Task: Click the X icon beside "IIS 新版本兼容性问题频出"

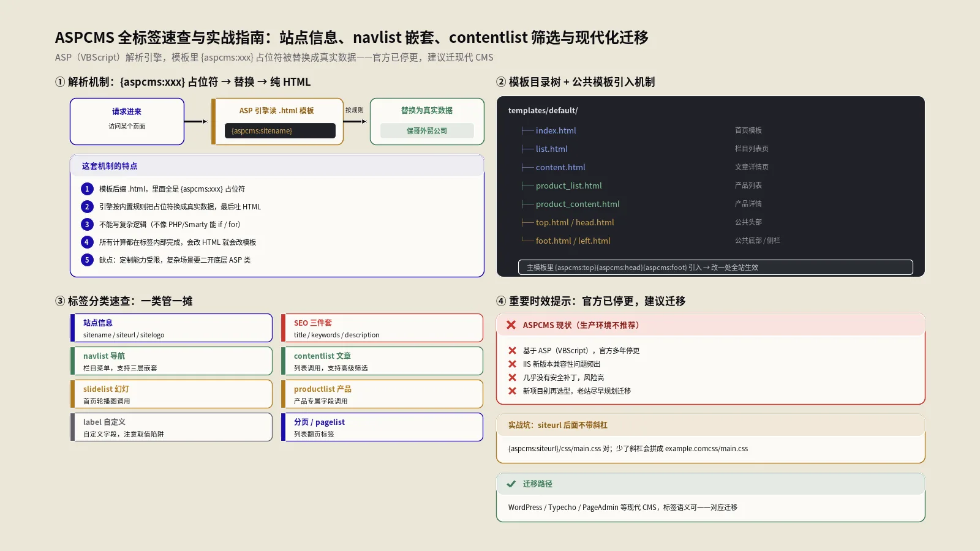Action: click(512, 364)
